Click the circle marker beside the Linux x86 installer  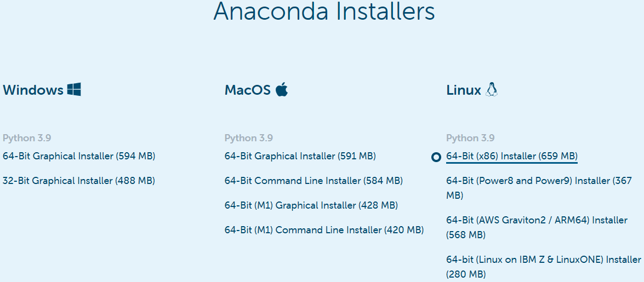436,157
